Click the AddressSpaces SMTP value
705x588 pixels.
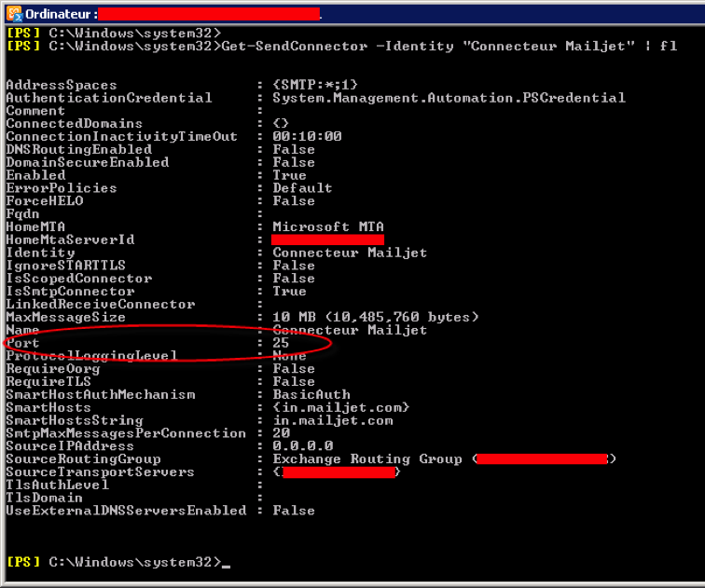[x=315, y=85]
